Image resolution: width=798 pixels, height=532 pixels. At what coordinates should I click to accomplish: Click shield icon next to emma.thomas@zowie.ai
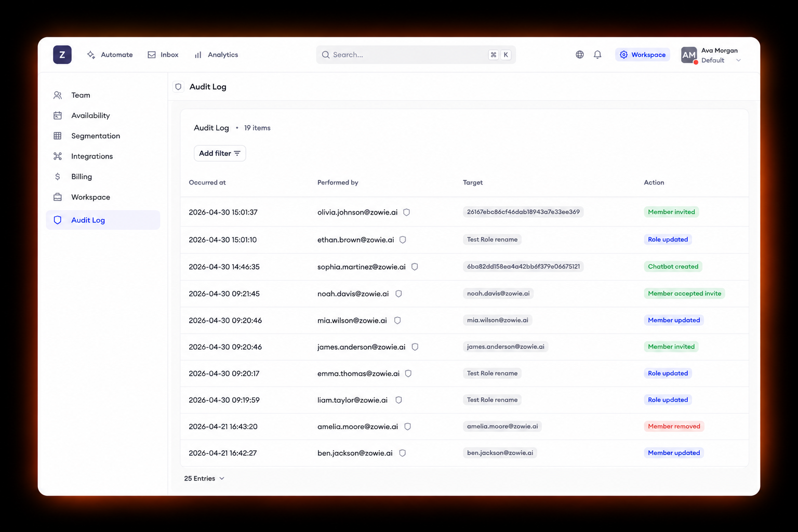[x=408, y=373]
